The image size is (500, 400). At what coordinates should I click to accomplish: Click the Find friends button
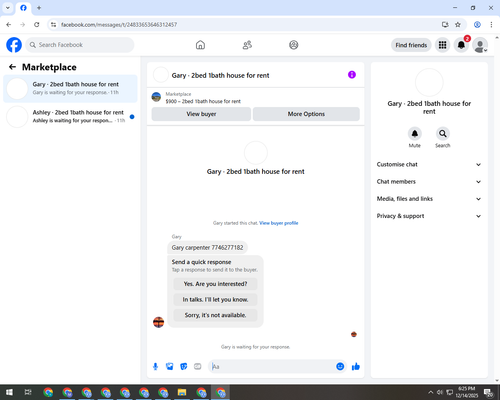click(411, 45)
